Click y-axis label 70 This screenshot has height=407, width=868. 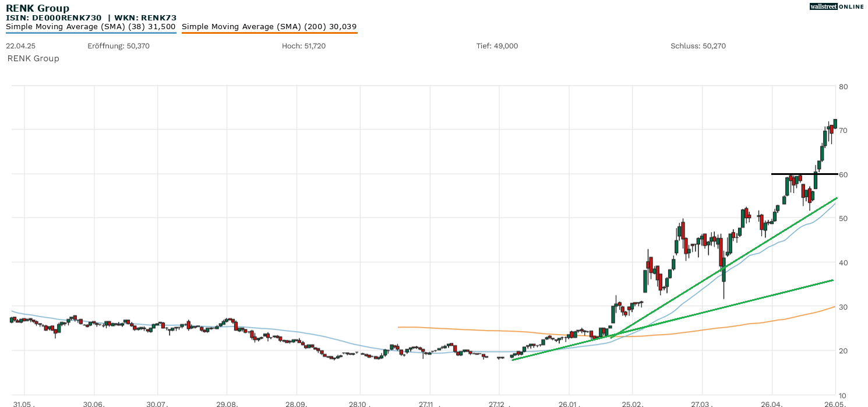[x=843, y=131]
